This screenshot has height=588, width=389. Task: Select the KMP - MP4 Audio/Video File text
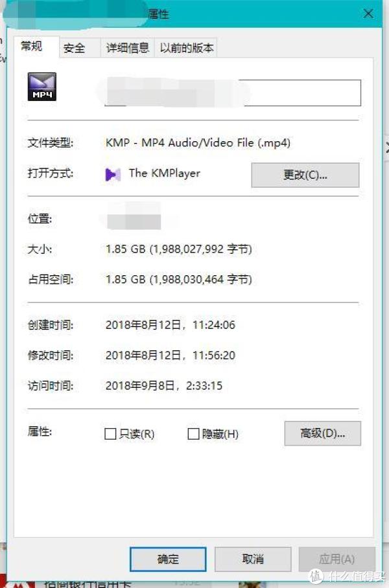tap(180, 143)
